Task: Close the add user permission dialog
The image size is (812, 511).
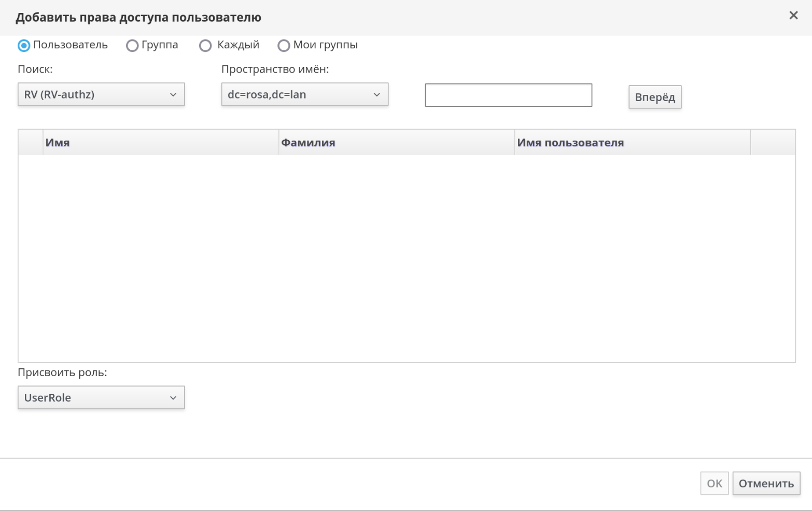Action: 793,16
